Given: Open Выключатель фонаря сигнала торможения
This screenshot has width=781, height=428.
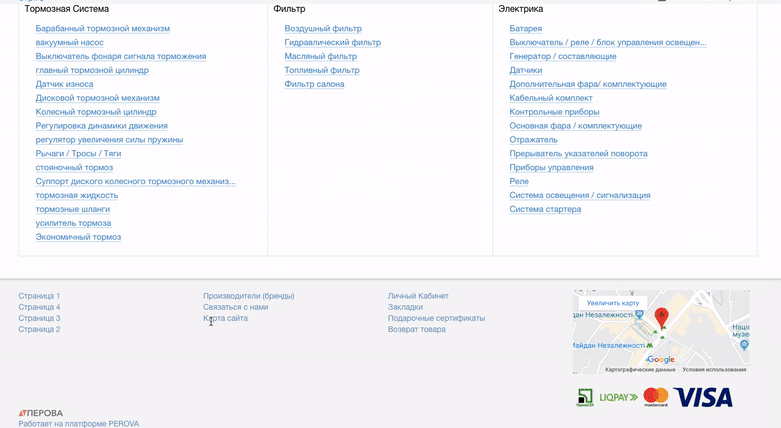Looking at the screenshot, I should point(121,56).
